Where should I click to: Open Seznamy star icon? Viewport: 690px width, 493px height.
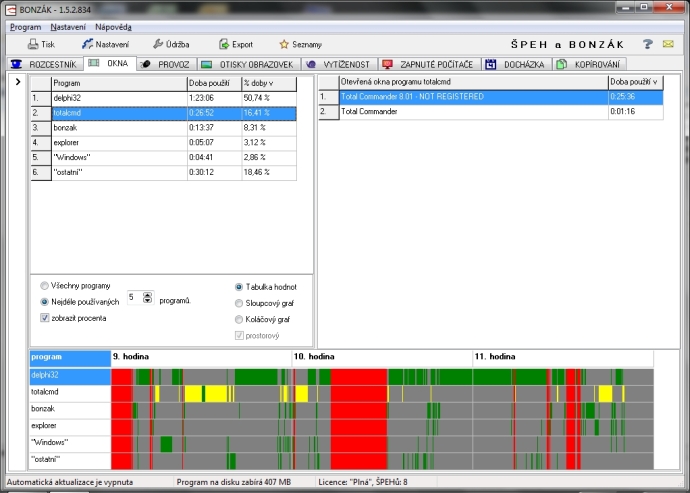point(284,44)
